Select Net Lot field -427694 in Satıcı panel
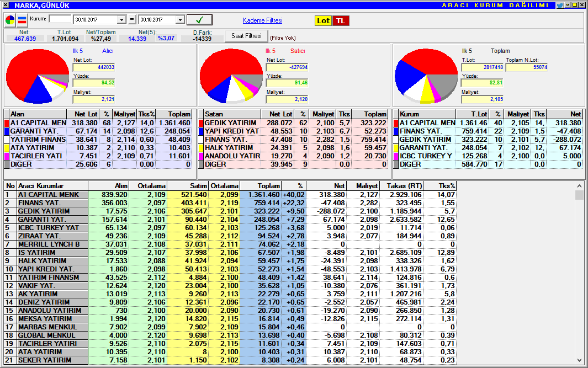 pos(287,67)
